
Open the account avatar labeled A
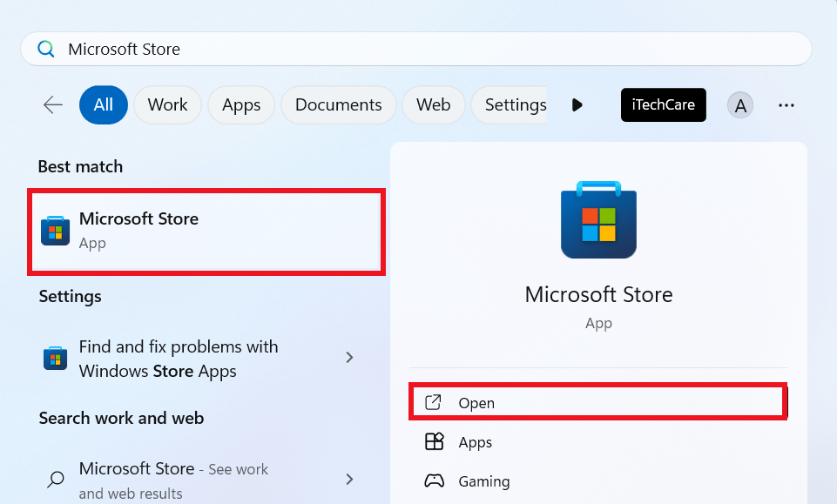coord(740,105)
